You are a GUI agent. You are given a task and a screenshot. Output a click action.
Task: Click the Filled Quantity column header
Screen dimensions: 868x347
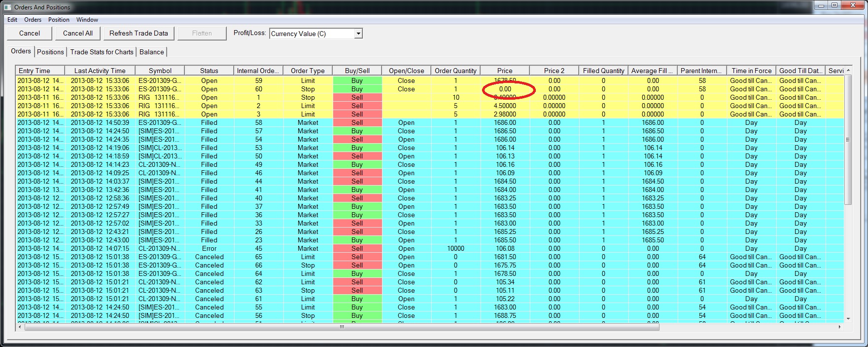[603, 71]
